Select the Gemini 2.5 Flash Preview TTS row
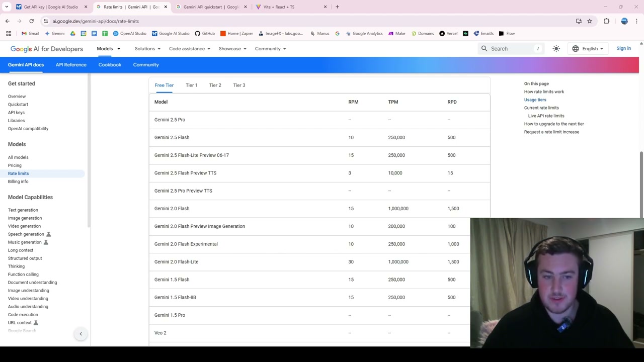 pyautogui.click(x=319, y=173)
